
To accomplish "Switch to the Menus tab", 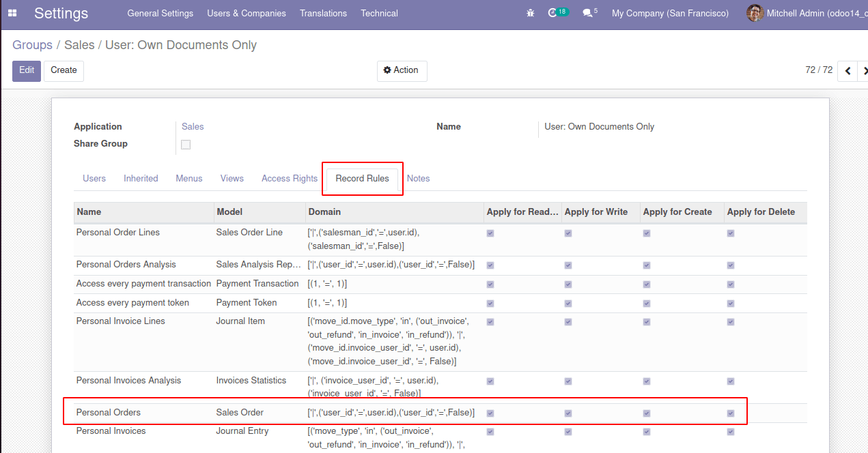I will point(189,179).
